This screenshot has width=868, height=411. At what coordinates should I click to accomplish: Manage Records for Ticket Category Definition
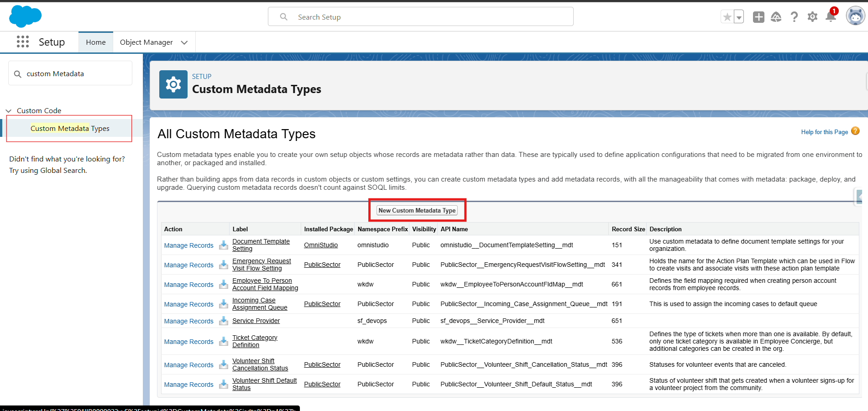pos(188,342)
